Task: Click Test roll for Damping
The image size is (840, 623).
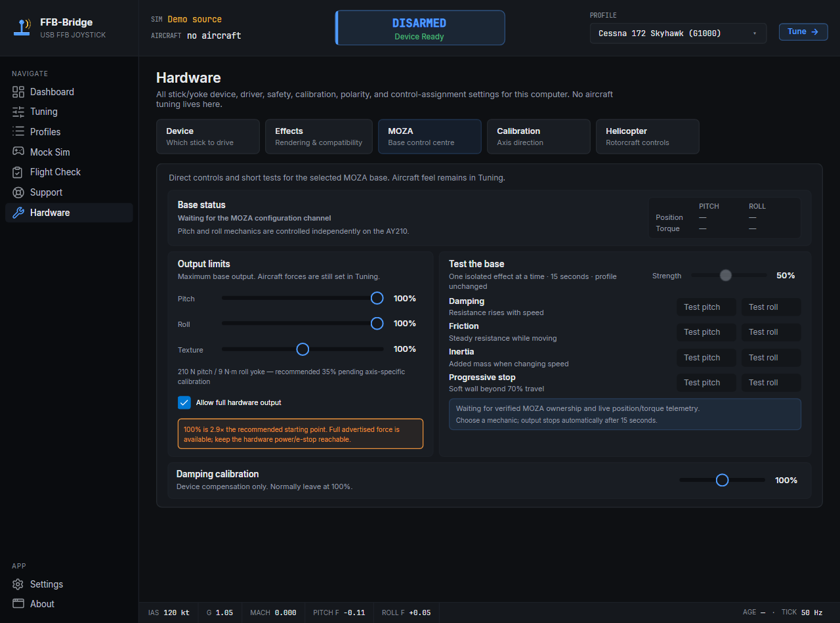Action: [771, 307]
